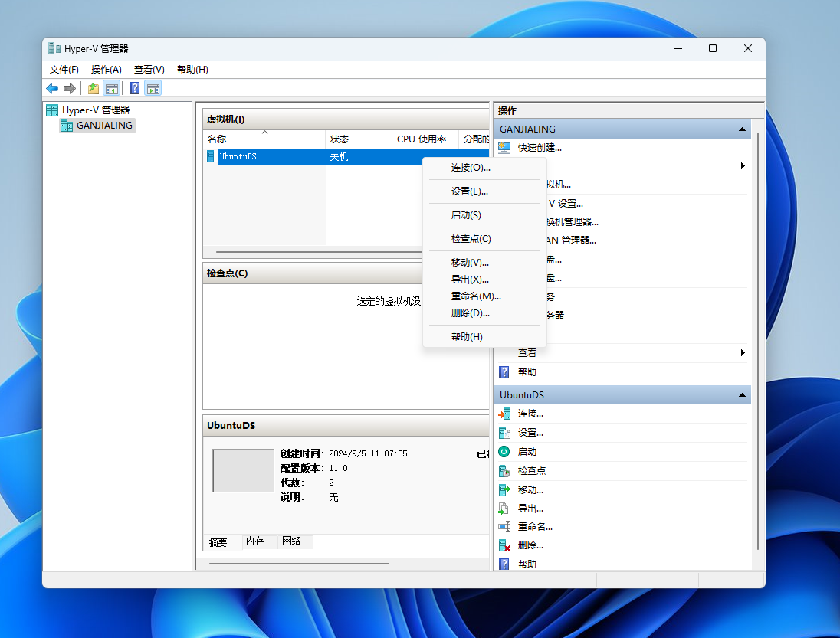Click the 设置 icon in UbuntuDS actions
Screen dimensions: 840x638
pyautogui.click(x=504, y=433)
